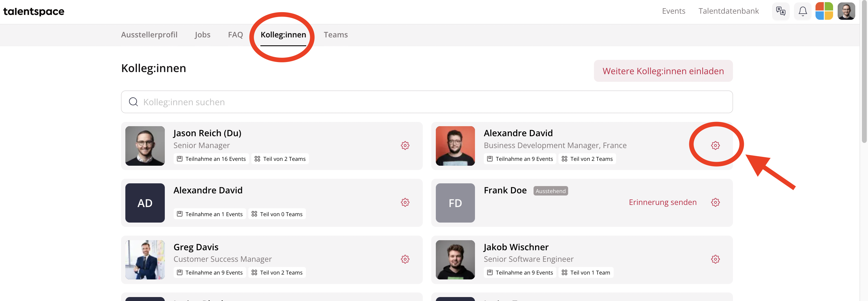Open the Ausstellerprofil tab

(x=149, y=35)
